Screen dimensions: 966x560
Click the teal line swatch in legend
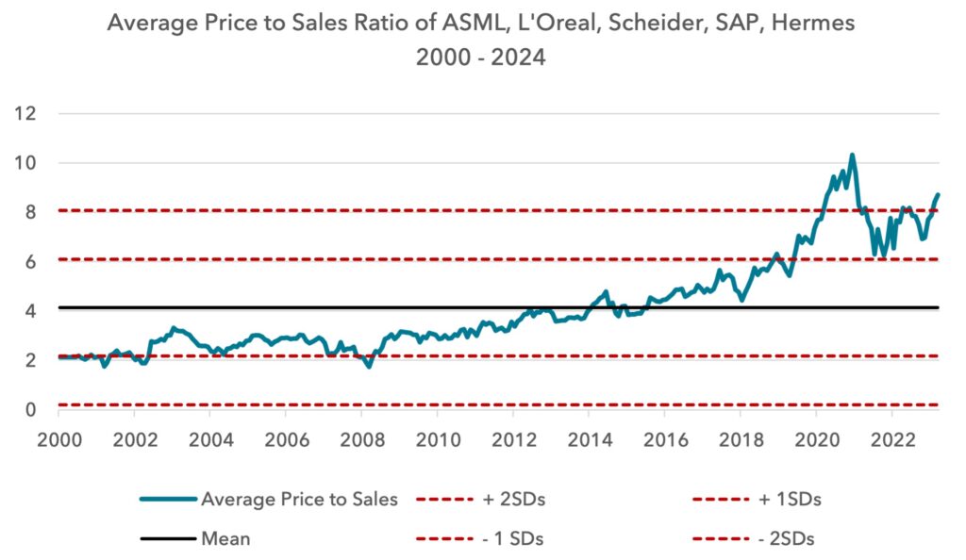tap(168, 499)
